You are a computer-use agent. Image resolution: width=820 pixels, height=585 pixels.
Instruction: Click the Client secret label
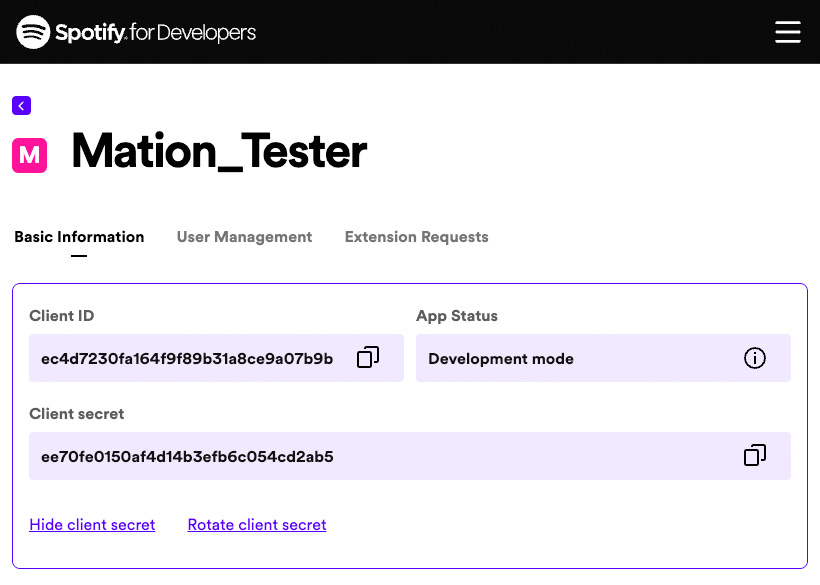[77, 414]
